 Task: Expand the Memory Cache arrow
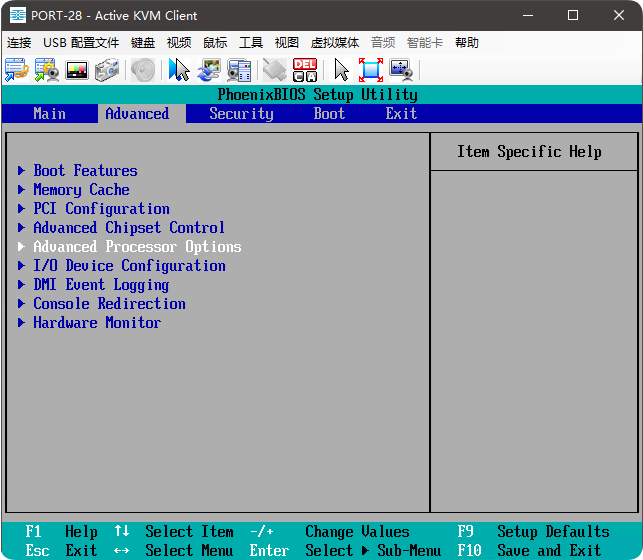(x=21, y=189)
